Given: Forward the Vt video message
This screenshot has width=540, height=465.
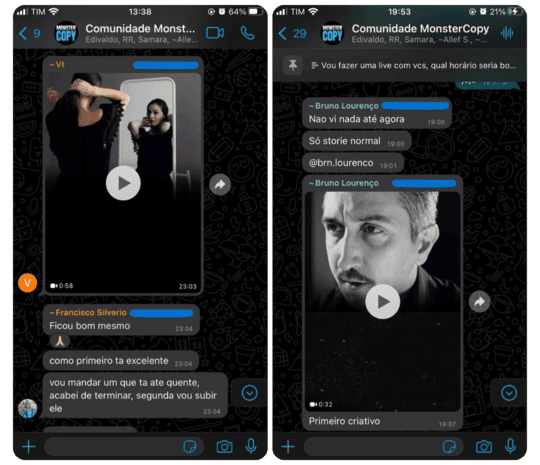Looking at the screenshot, I should (220, 185).
